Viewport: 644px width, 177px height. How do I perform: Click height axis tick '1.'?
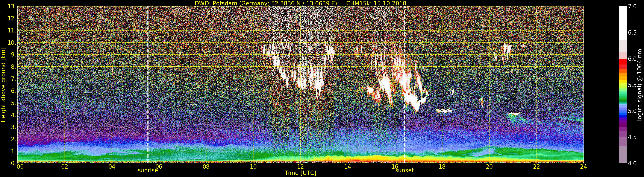pyautogui.click(x=14, y=151)
